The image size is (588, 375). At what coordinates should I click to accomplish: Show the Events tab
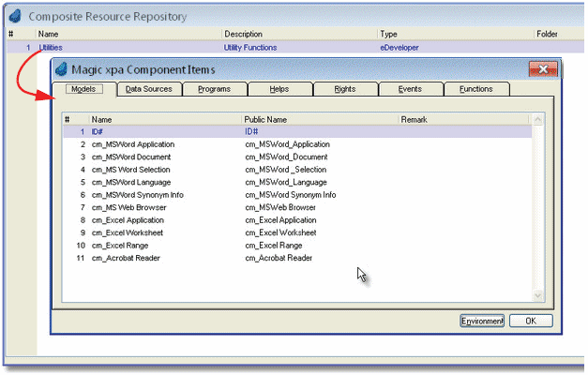click(410, 89)
